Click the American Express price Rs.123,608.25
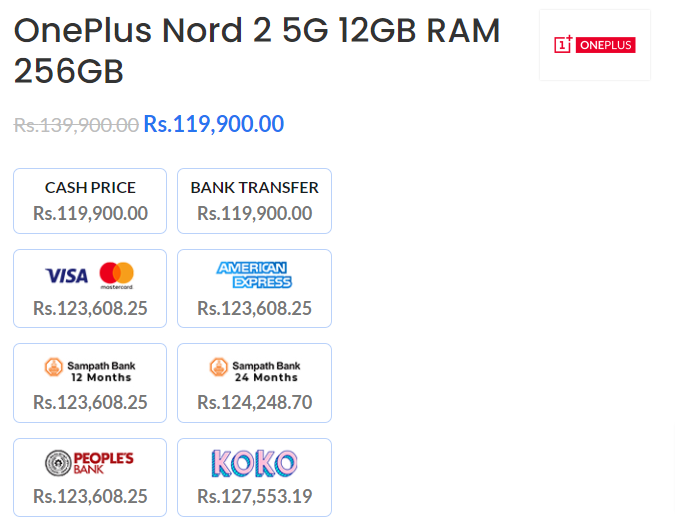This screenshot has height=531, width=675. coord(254,308)
